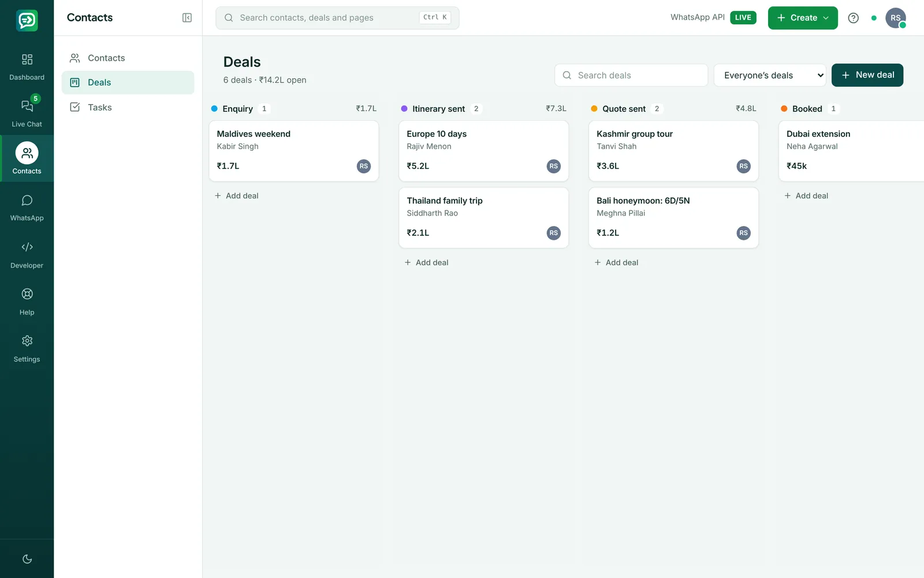Click the help question mark icon
This screenshot has height=578, width=924.
[x=853, y=18]
